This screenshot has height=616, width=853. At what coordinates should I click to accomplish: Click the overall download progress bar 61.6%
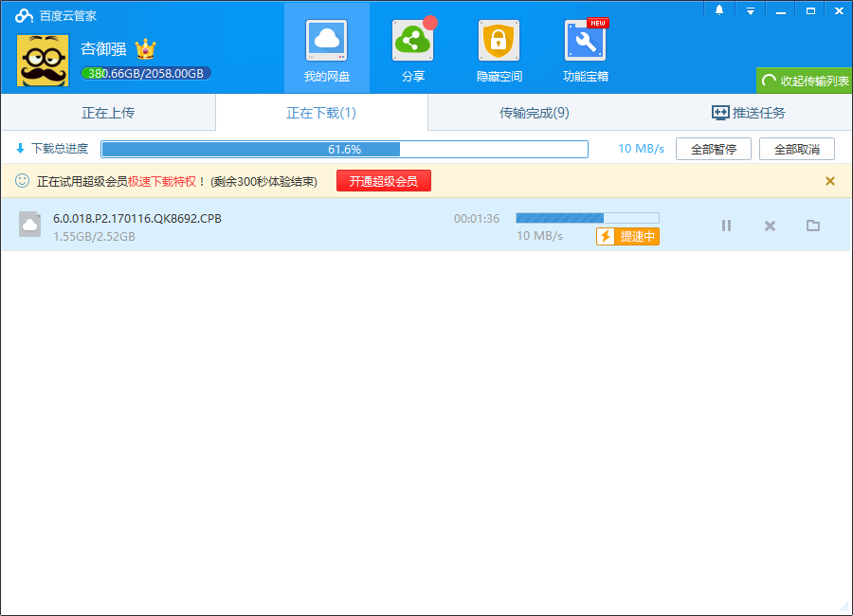pos(344,149)
